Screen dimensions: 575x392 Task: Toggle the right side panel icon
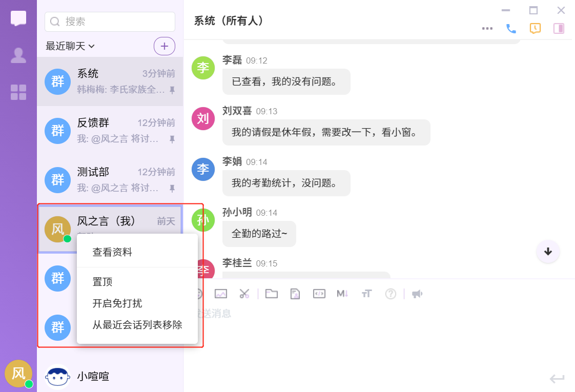559,29
